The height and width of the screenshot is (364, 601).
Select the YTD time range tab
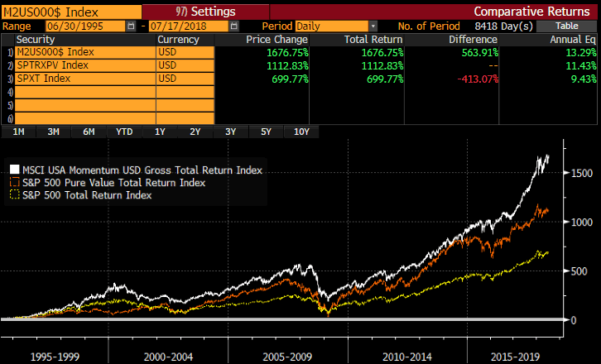pyautogui.click(x=124, y=132)
